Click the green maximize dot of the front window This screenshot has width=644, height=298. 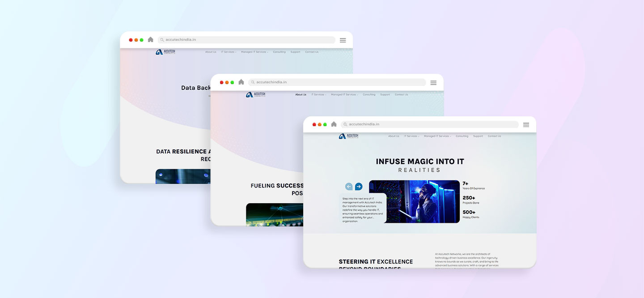(325, 124)
